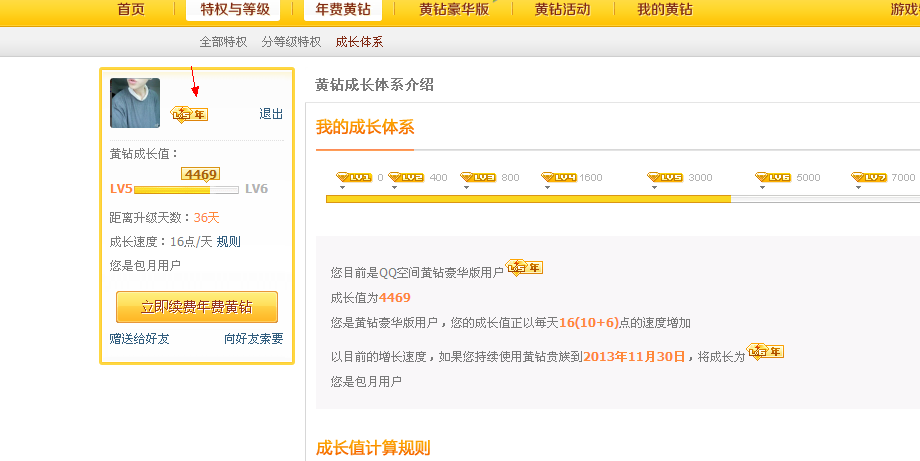Select 分等级特权 submenu item
This screenshot has height=461, width=920.
click(291, 42)
